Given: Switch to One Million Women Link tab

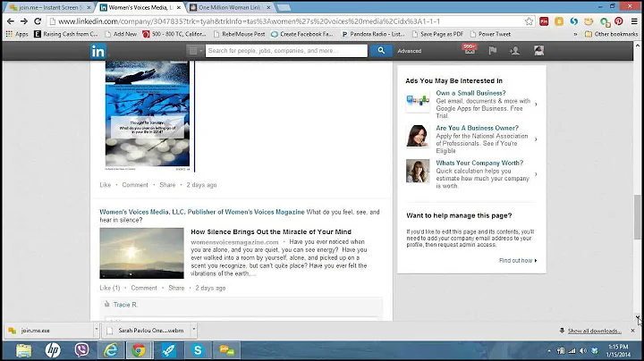Looking at the screenshot, I should [x=230, y=7].
